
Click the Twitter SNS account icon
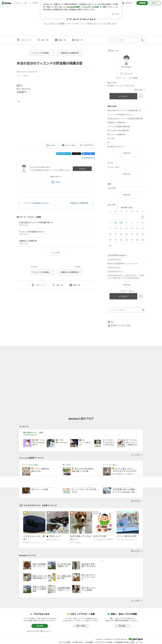pyautogui.click(x=53, y=182)
